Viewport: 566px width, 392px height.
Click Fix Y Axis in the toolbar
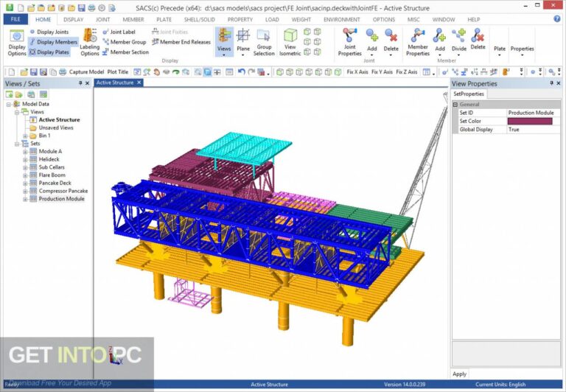click(382, 71)
